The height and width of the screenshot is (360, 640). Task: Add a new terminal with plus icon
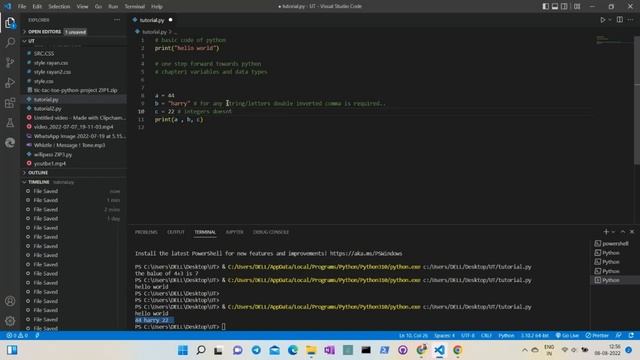(606, 232)
